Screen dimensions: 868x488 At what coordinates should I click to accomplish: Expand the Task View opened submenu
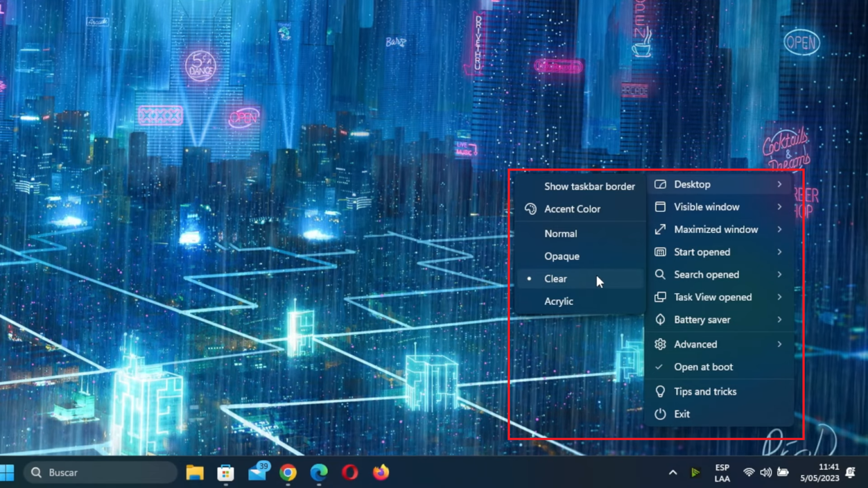(713, 297)
